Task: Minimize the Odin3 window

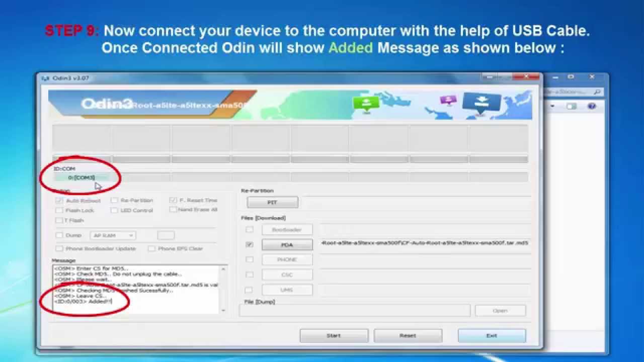Action: point(490,77)
